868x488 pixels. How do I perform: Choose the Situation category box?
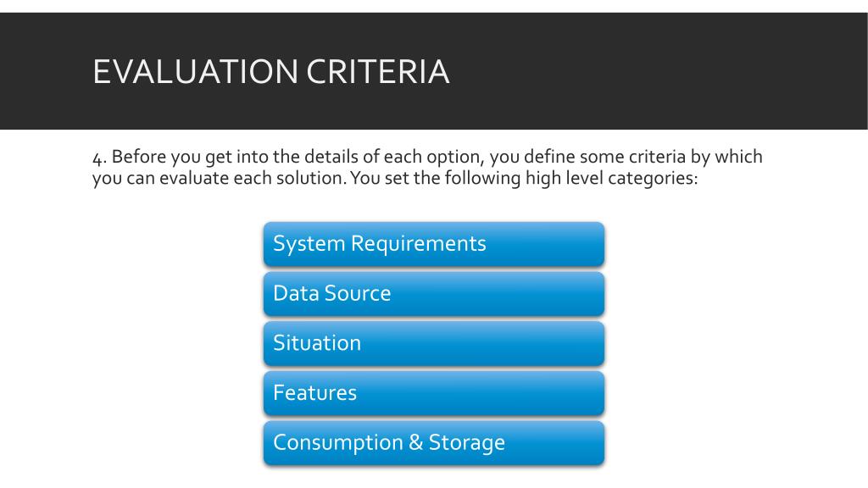pyautogui.click(x=434, y=344)
